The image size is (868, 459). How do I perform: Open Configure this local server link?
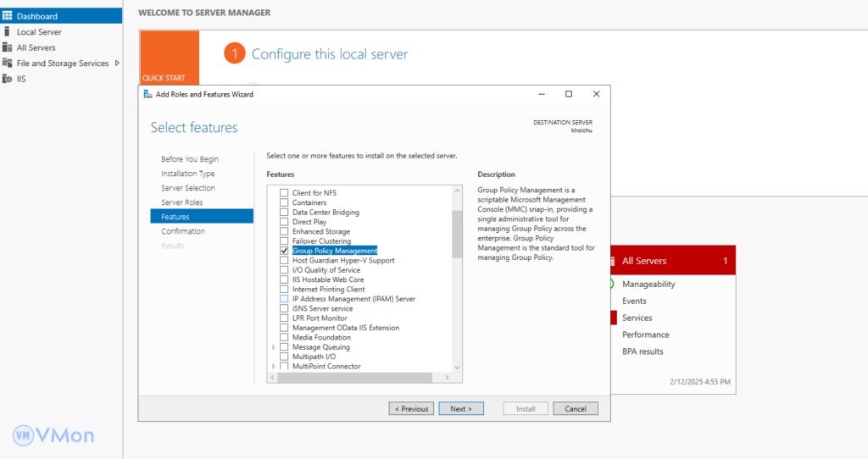point(330,54)
